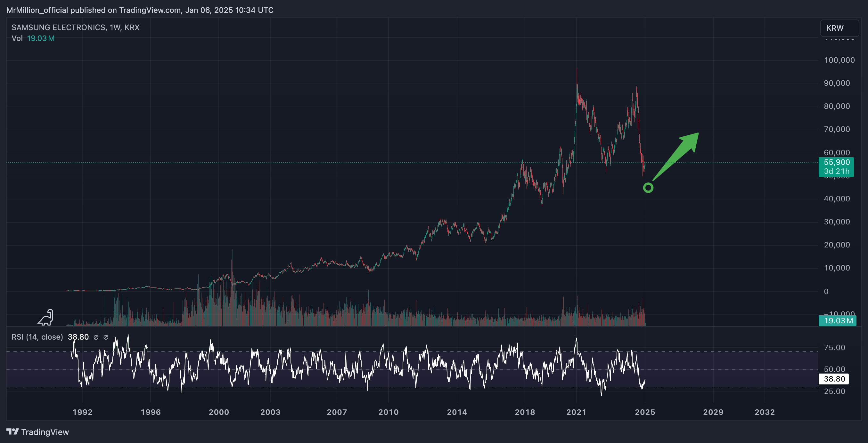Click the SAMSUNG ELECTRONICS, 1W, KRX title
Viewport: 868px width, 443px height.
point(76,27)
